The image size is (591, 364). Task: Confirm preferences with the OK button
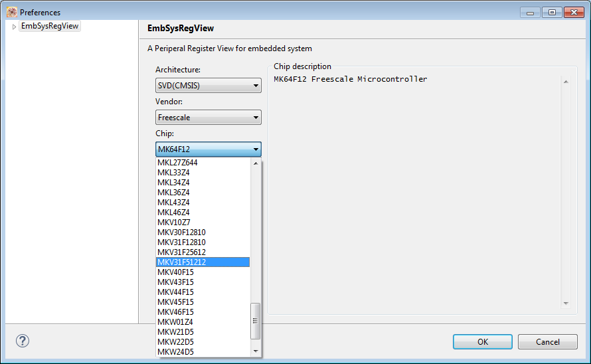click(x=483, y=341)
